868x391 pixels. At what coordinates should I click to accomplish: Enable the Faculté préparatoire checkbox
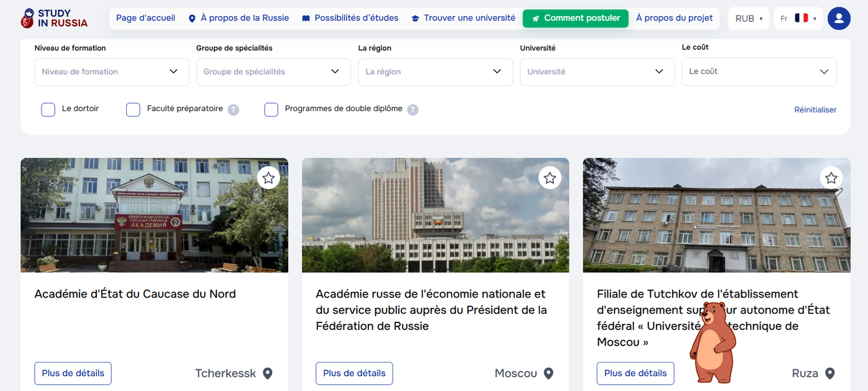click(133, 110)
